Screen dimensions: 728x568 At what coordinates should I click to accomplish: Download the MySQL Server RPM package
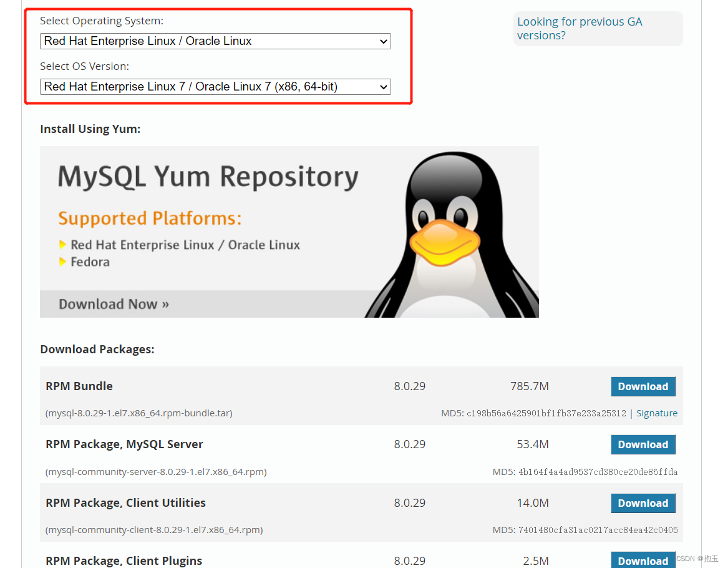point(643,444)
